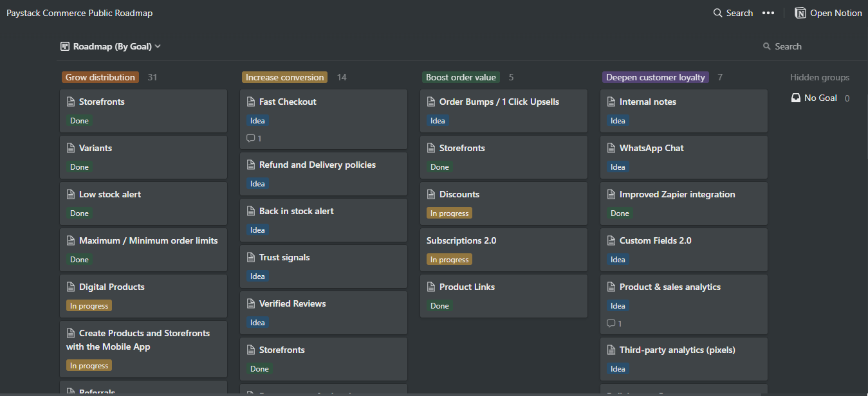Click the page icon on WhatsApp Chat card
The image size is (868, 396).
611,148
